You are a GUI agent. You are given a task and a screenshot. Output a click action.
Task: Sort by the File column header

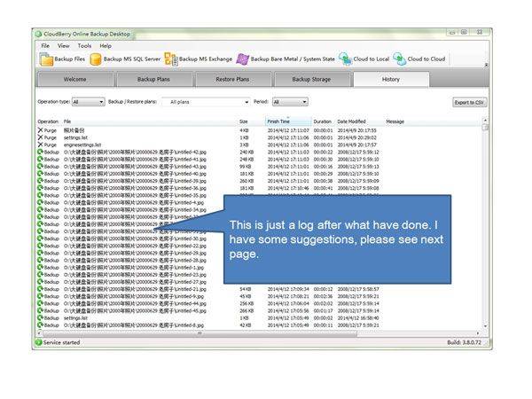tap(67, 121)
